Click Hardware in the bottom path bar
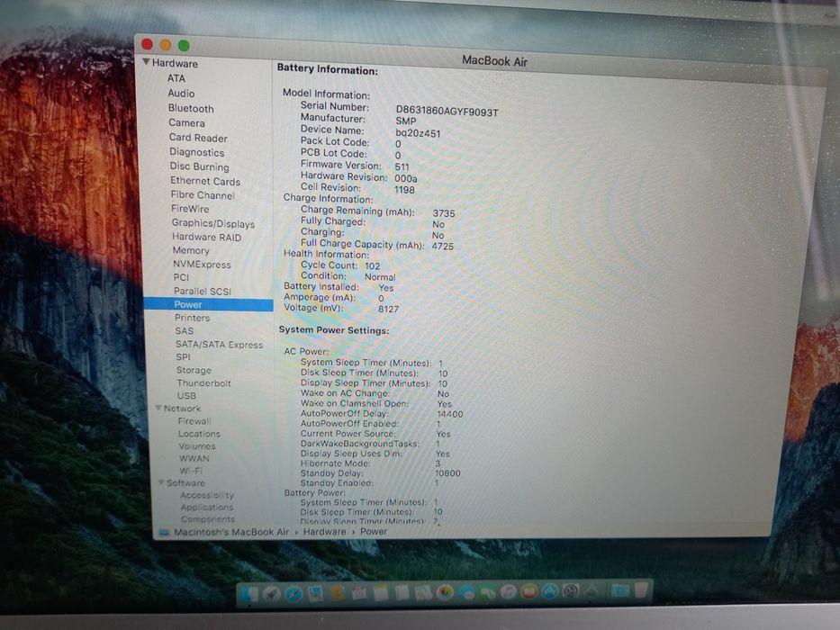 pos(325,531)
